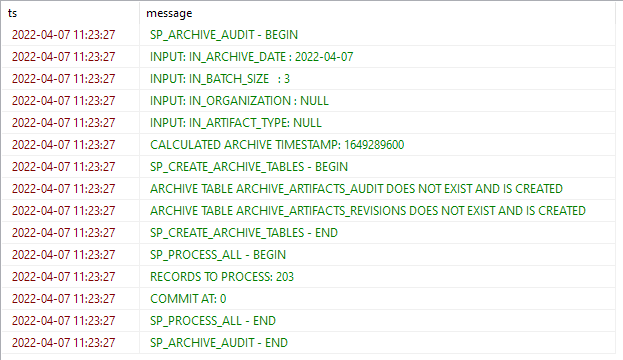Select 'SP_PROCESS_ALL - END' message cell
The image size is (623, 360).
tap(377, 321)
